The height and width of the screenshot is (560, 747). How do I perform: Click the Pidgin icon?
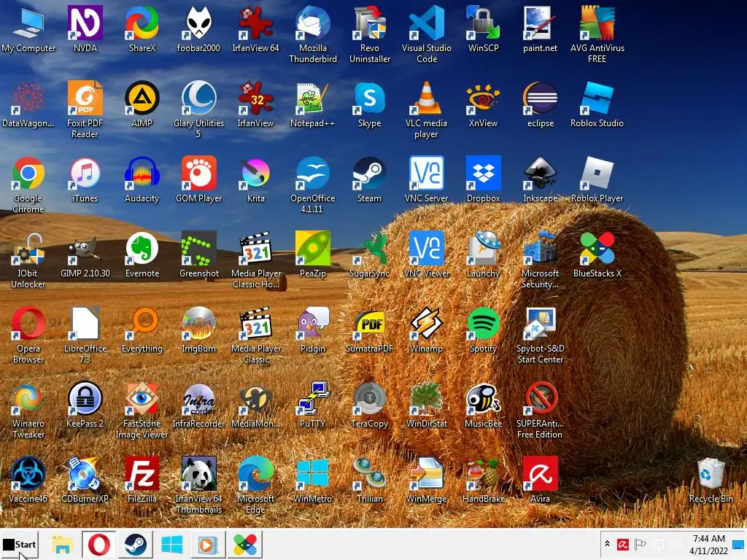pyautogui.click(x=312, y=330)
